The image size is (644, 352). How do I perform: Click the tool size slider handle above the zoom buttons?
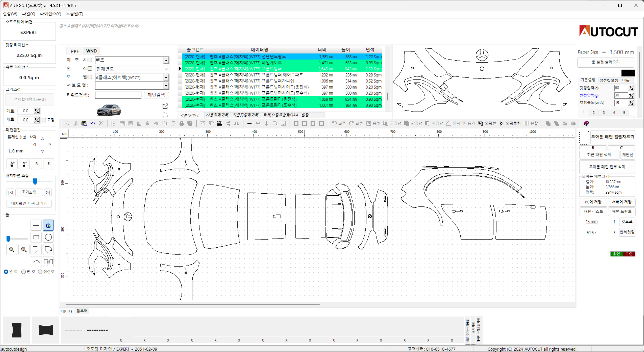[x=9, y=239]
